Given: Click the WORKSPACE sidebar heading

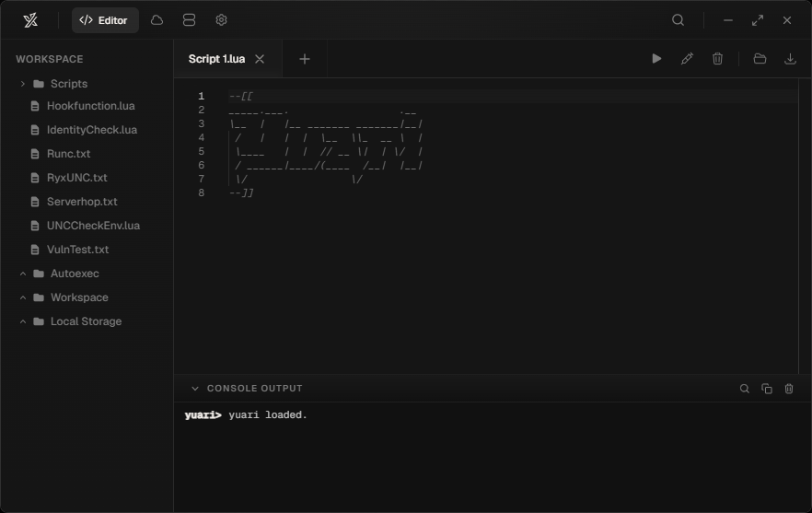Looking at the screenshot, I should [49, 59].
